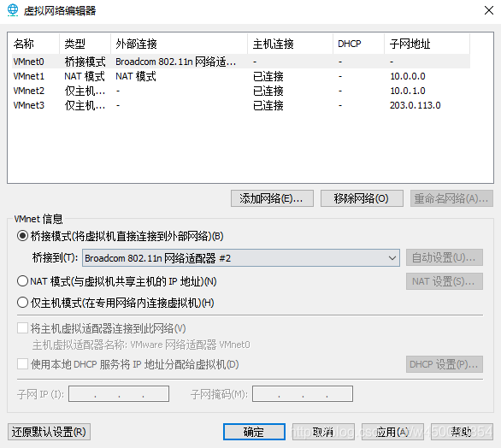Select the VMnet1 row
This screenshot has width=501, height=448.
coord(241,76)
